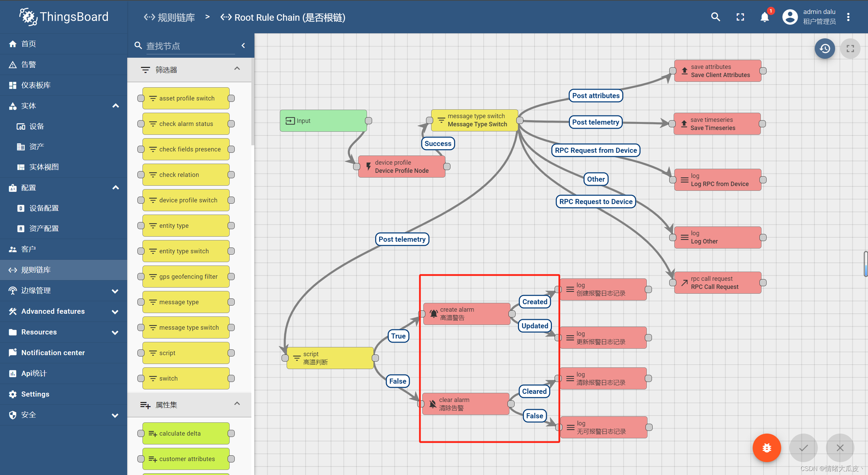Image resolution: width=868 pixels, height=475 pixels.
Task: Apply rule chain changes with checkmark
Action: [x=803, y=448]
